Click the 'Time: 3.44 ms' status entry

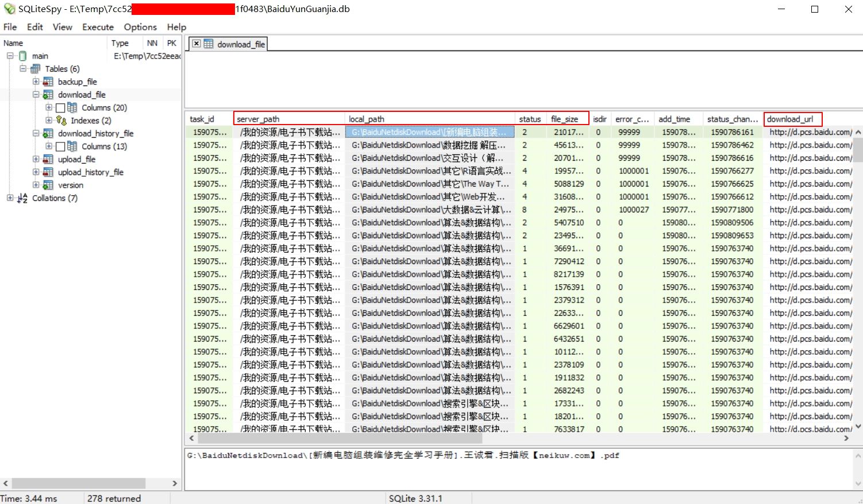point(29,498)
